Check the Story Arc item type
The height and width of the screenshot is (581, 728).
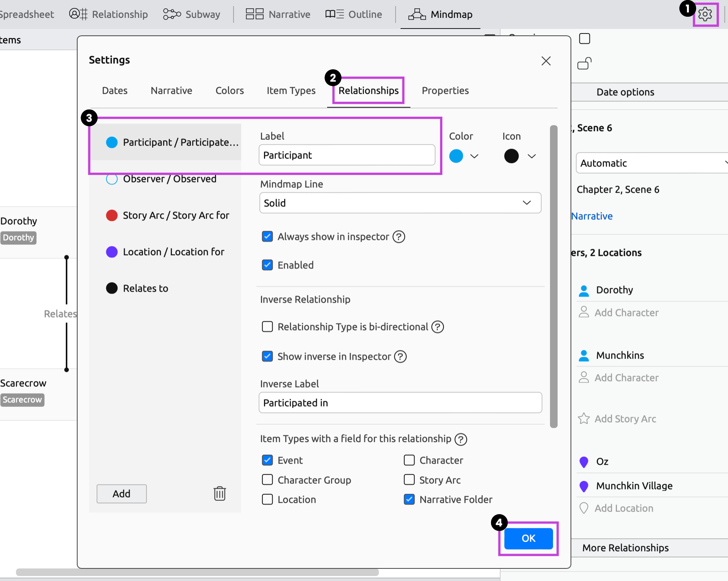(409, 480)
